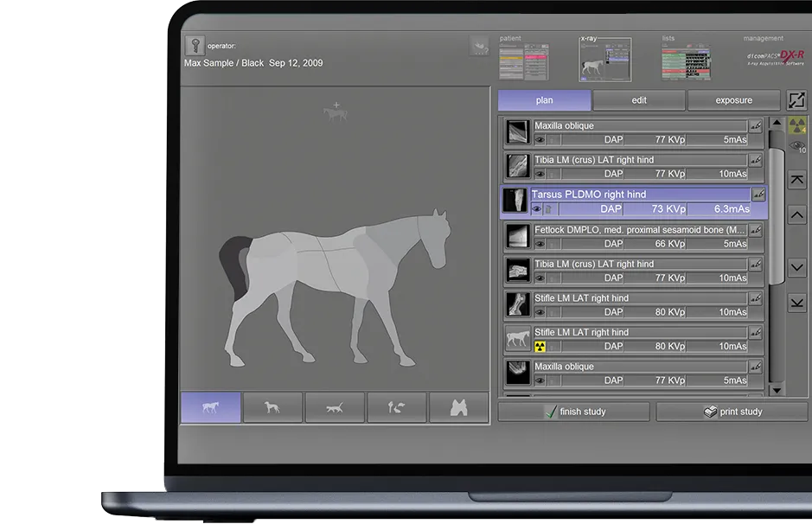Switch to the exposure tab
The width and height of the screenshot is (812, 524).
[x=733, y=100]
